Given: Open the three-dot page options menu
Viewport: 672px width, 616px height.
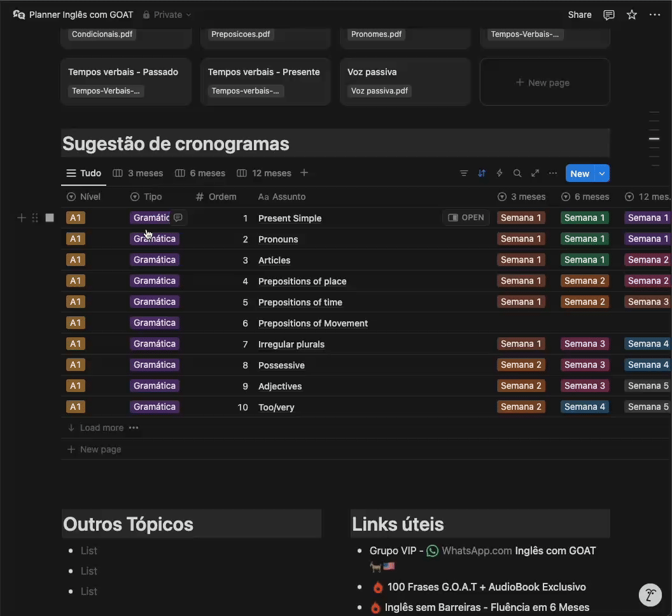Looking at the screenshot, I should click(x=655, y=15).
